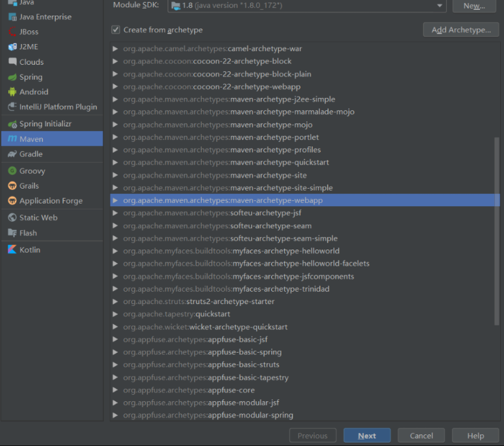Click the Spring Initializr icon
Image resolution: width=504 pixels, height=446 pixels.
pyautogui.click(x=12, y=124)
